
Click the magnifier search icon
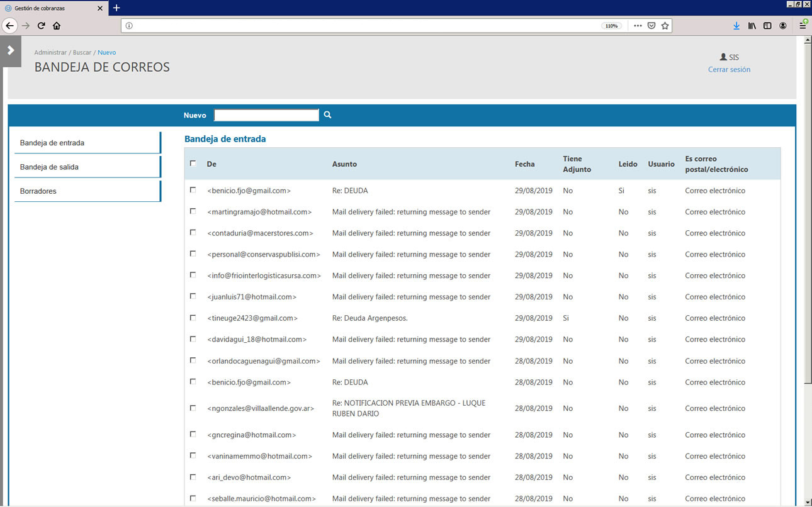[x=327, y=115]
